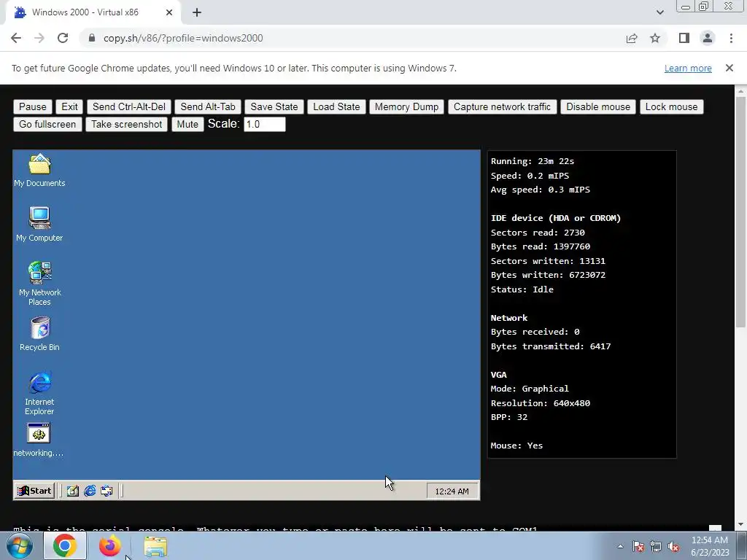Start Capture network traffic
This screenshot has height=560, width=747.
[x=502, y=106]
